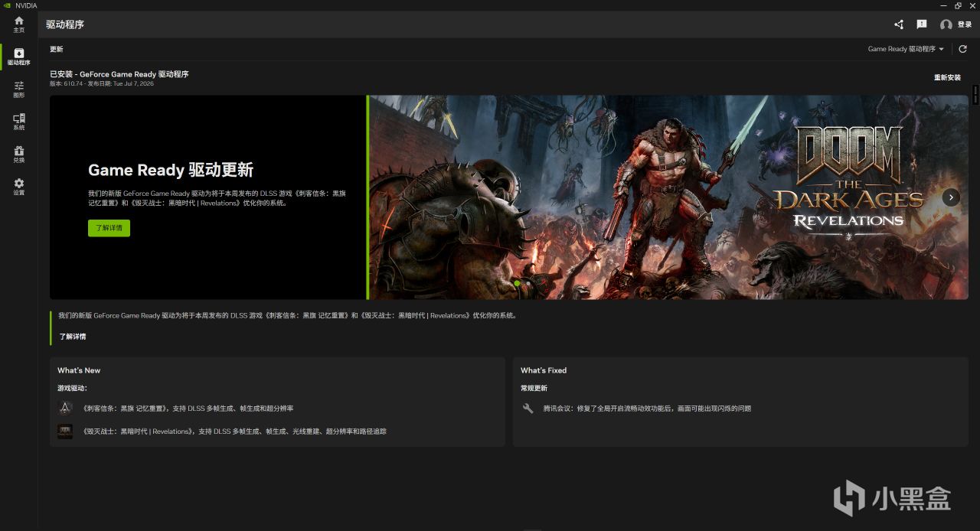Image resolution: width=980 pixels, height=531 pixels.
Task: Click 重新安装 to reinstall driver
Action: coord(947,77)
